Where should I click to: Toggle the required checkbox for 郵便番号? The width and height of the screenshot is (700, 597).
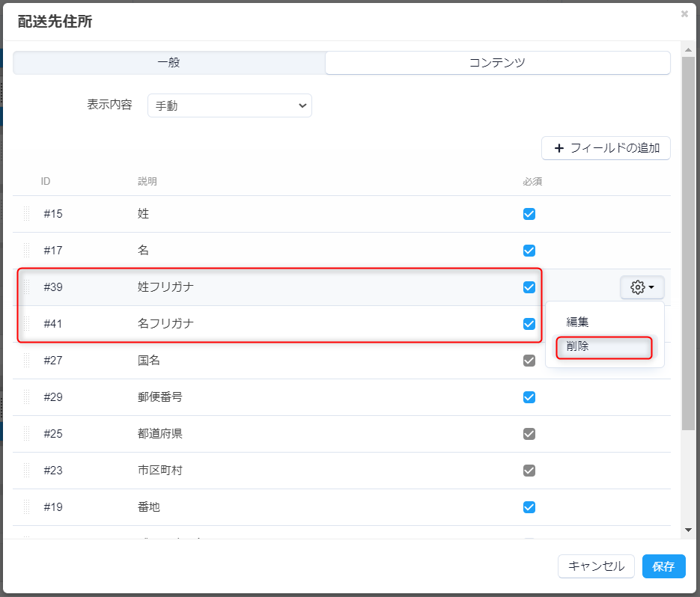click(x=529, y=397)
